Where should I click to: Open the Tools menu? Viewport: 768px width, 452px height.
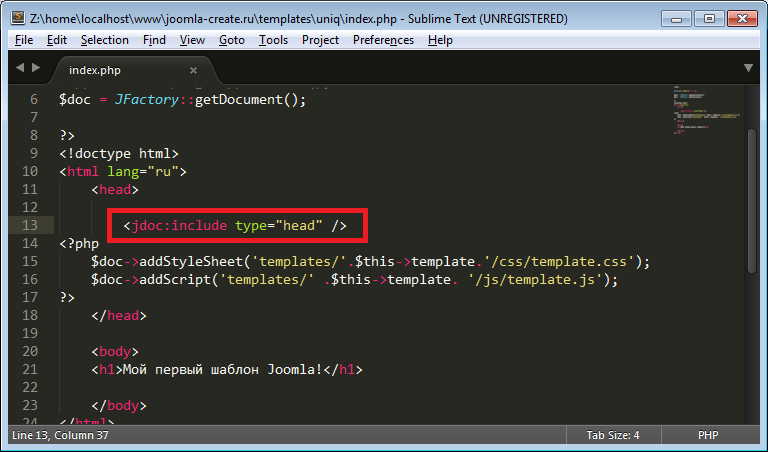273,40
